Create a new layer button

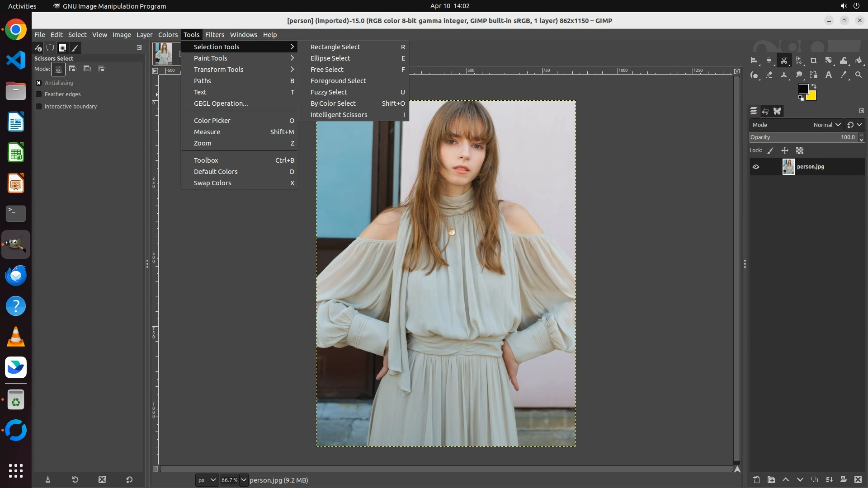coord(756,479)
